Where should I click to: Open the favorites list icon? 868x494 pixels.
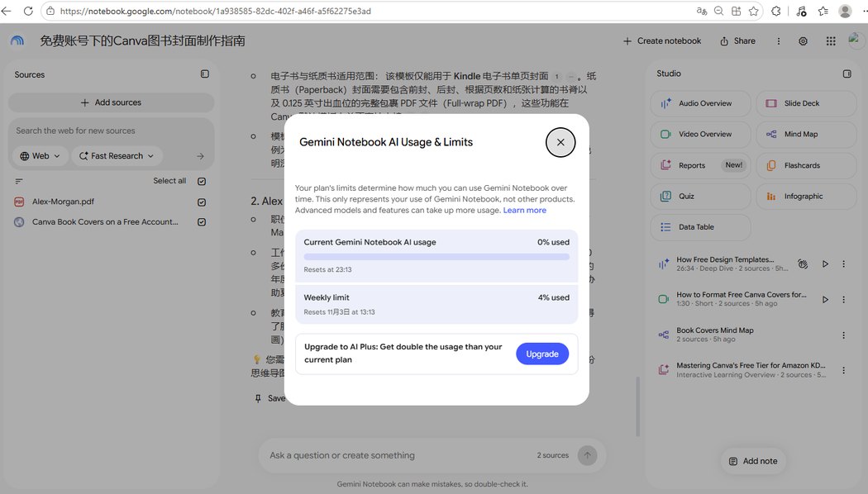(823, 11)
